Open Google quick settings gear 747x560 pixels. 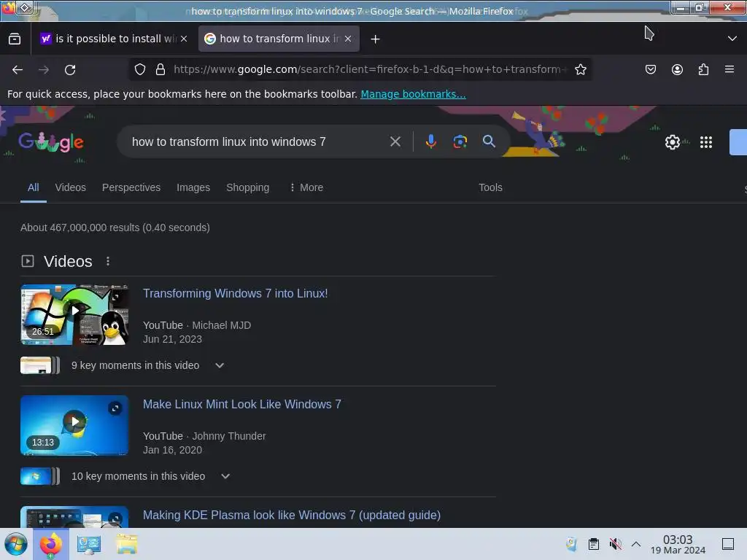(672, 142)
